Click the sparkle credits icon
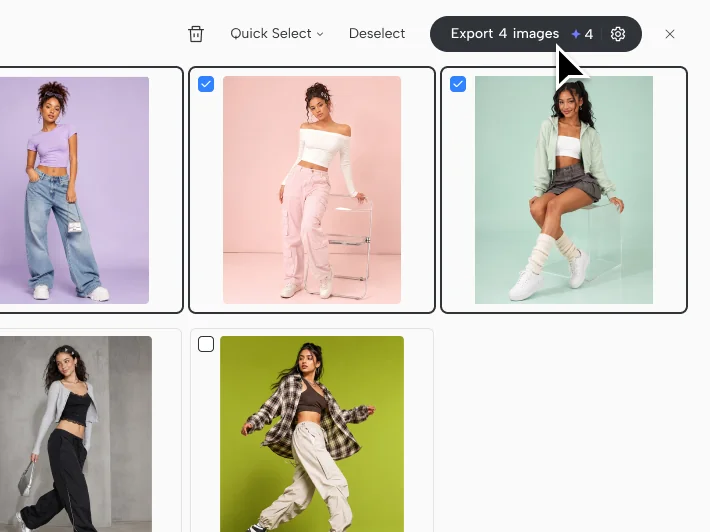This screenshot has width=710, height=532. [x=576, y=34]
